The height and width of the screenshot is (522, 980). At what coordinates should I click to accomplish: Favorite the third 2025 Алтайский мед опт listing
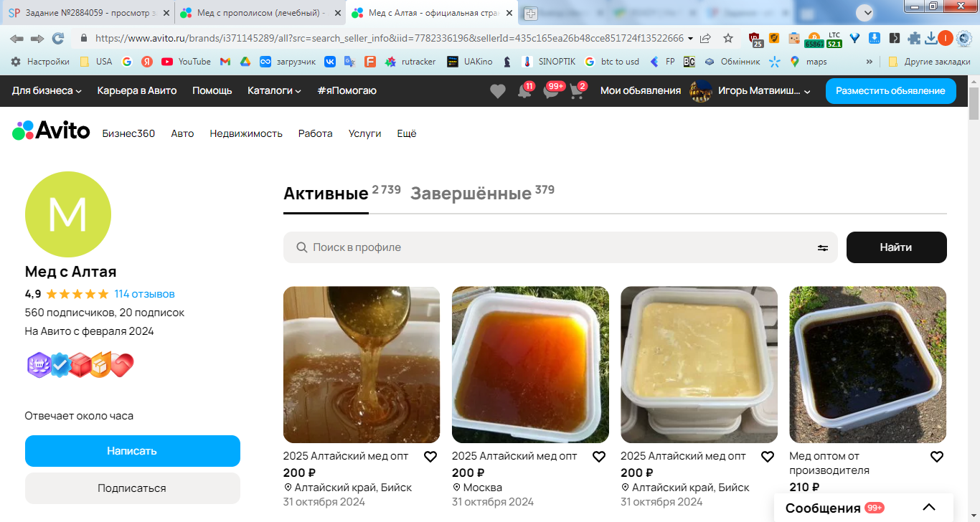(x=768, y=457)
